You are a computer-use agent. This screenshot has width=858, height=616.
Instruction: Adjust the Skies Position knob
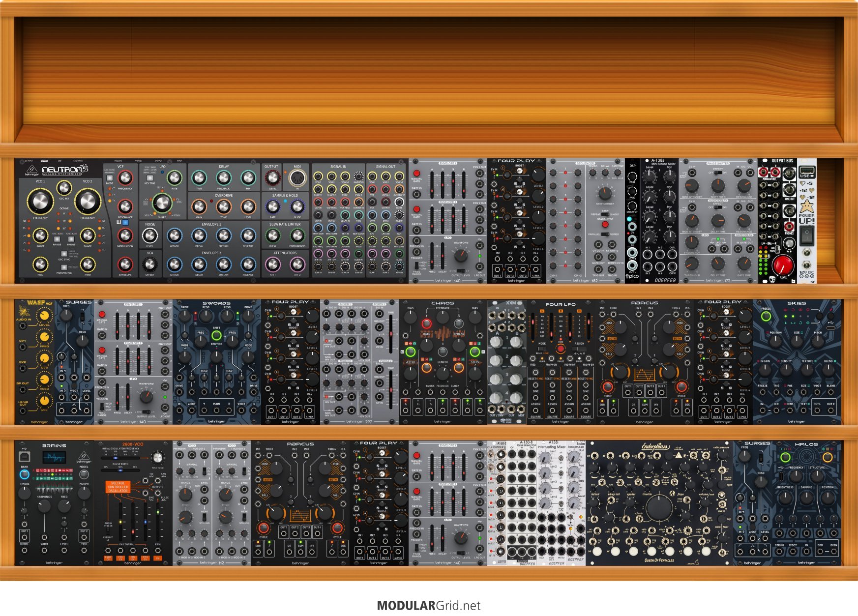(x=775, y=342)
